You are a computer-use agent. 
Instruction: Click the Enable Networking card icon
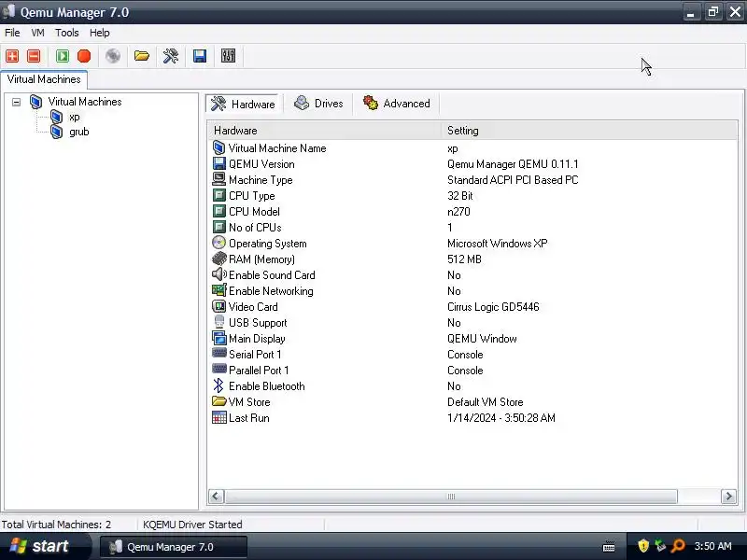pos(218,290)
